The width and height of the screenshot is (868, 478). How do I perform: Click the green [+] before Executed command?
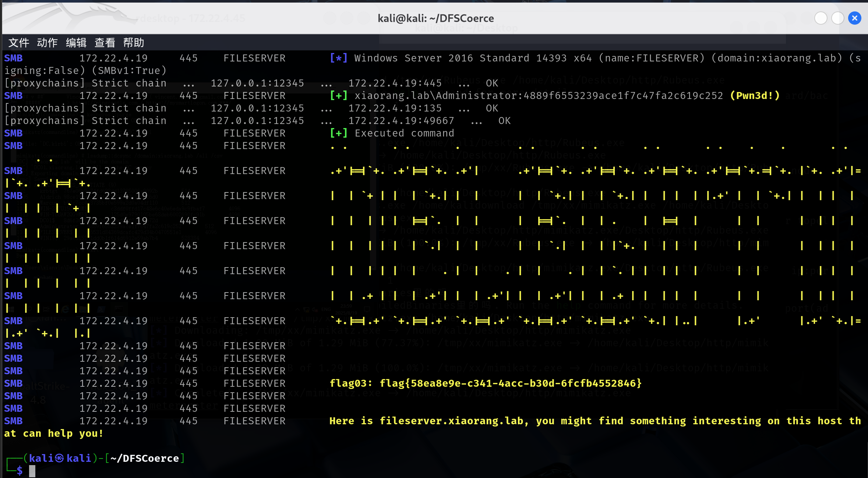coord(338,133)
